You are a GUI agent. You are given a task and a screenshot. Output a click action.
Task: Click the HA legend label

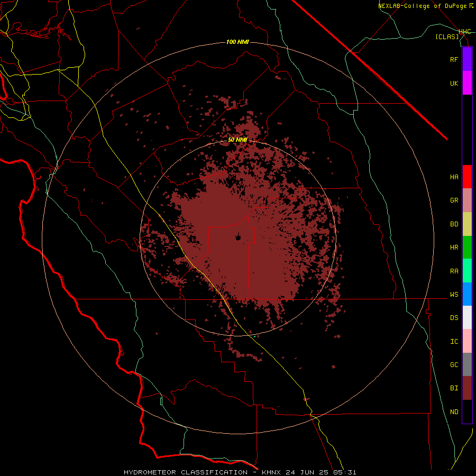[454, 177]
